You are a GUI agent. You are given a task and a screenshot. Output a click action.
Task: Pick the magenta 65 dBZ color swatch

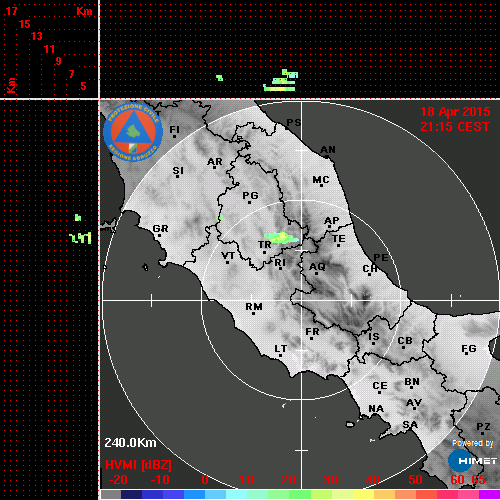(489, 494)
